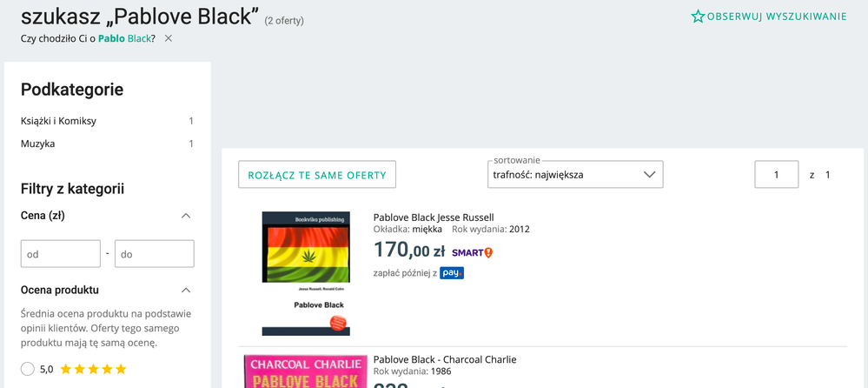Image resolution: width=868 pixels, height=388 pixels.
Task: Click the star icon to watch search
Action: pos(698,17)
